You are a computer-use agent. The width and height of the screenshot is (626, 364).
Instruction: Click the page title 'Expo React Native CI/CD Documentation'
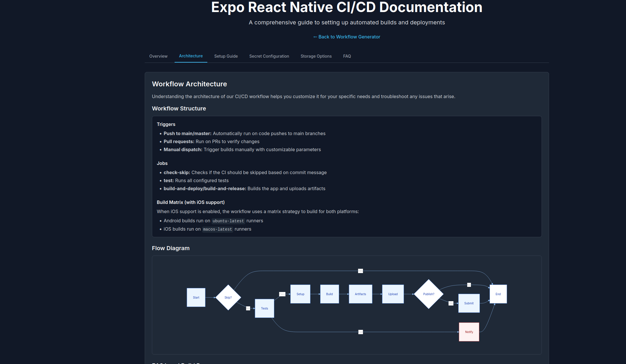[347, 7]
